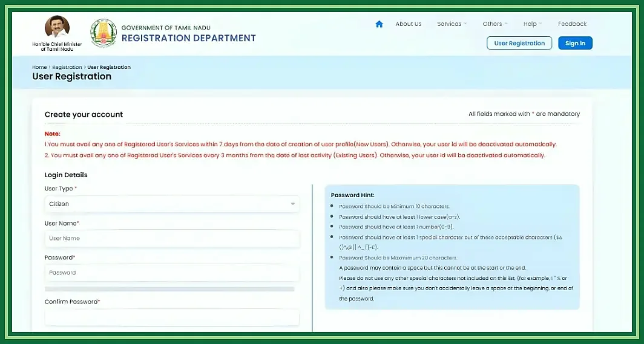The height and width of the screenshot is (344, 644).
Task: Click the note about 7 days deactivation
Action: pos(301,144)
